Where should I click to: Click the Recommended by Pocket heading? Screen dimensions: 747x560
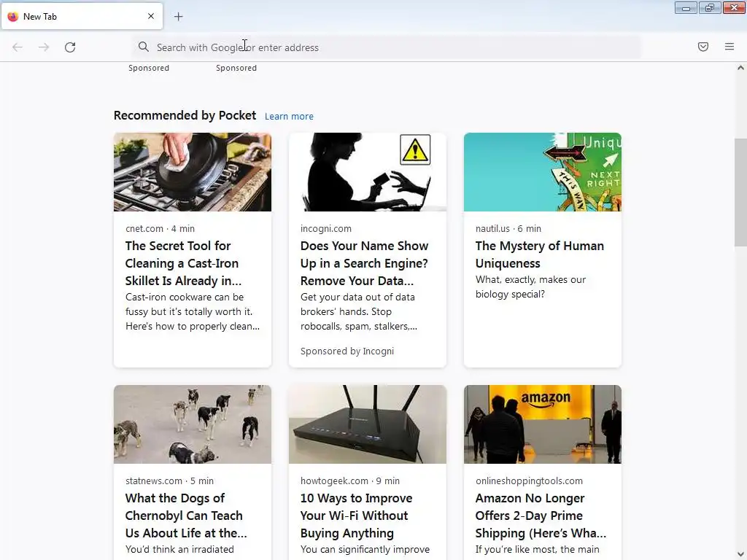(x=185, y=116)
